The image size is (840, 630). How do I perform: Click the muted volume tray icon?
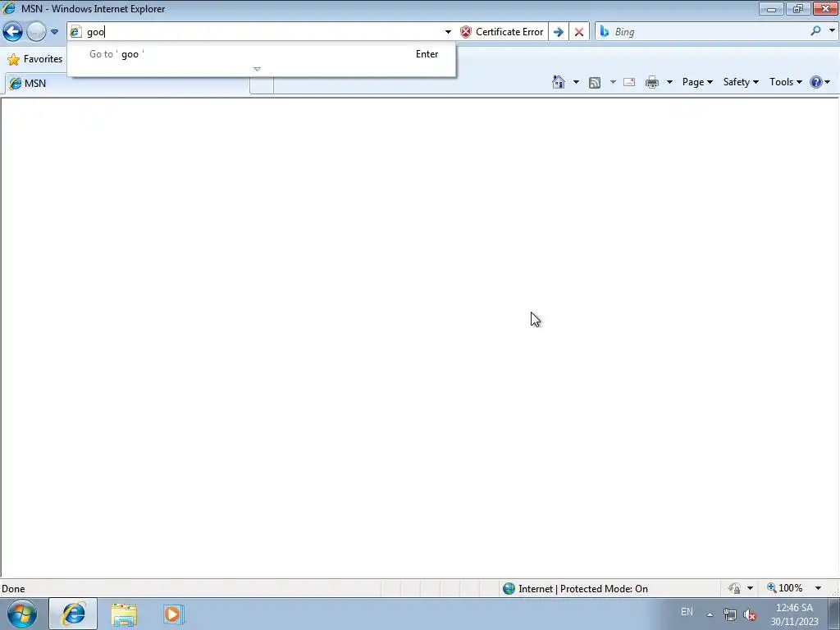tap(751, 614)
